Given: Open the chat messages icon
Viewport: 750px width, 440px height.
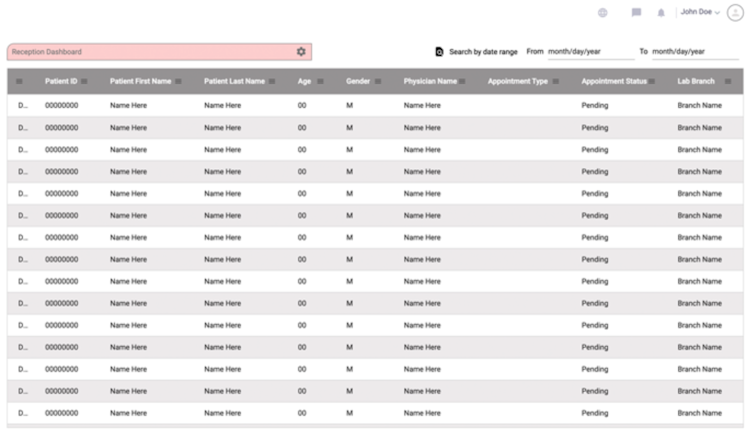Looking at the screenshot, I should [x=636, y=13].
